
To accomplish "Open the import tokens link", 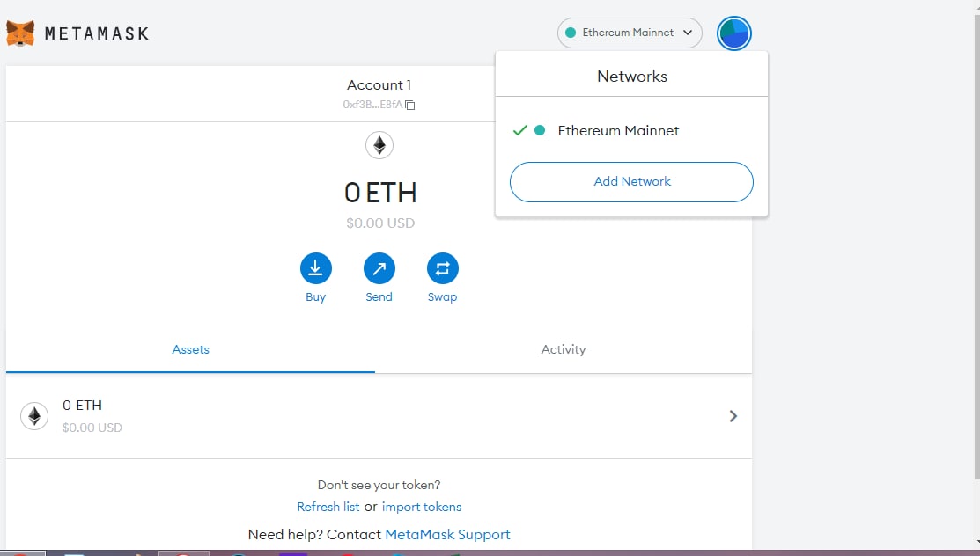I will point(421,507).
